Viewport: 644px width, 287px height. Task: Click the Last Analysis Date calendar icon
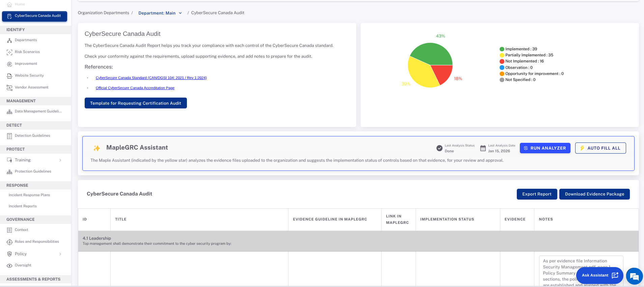(x=483, y=148)
